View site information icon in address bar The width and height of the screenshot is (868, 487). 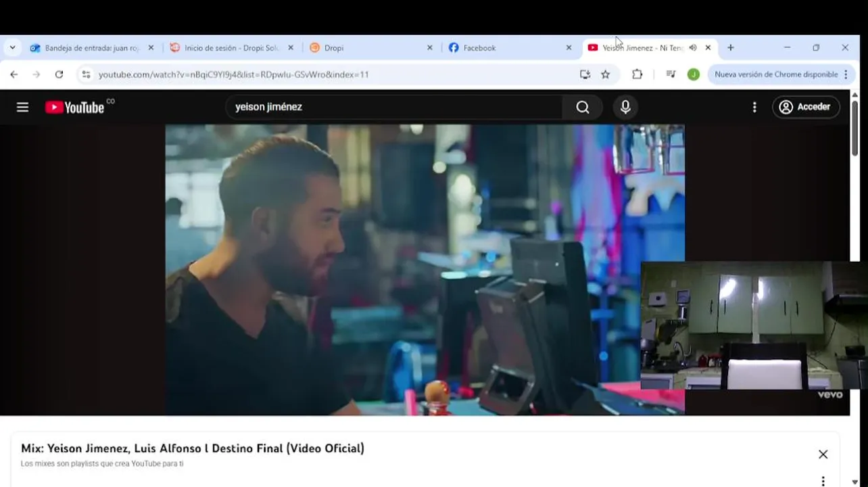point(86,74)
